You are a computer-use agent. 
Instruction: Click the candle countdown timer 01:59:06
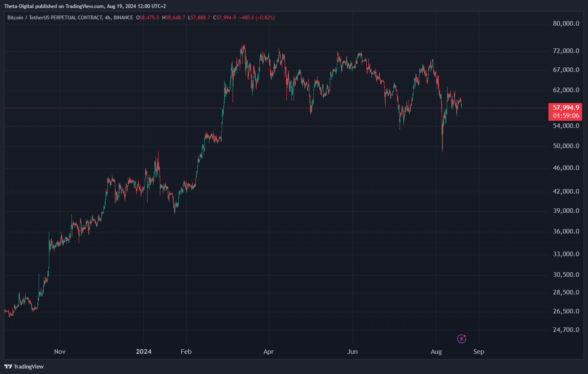pos(566,116)
